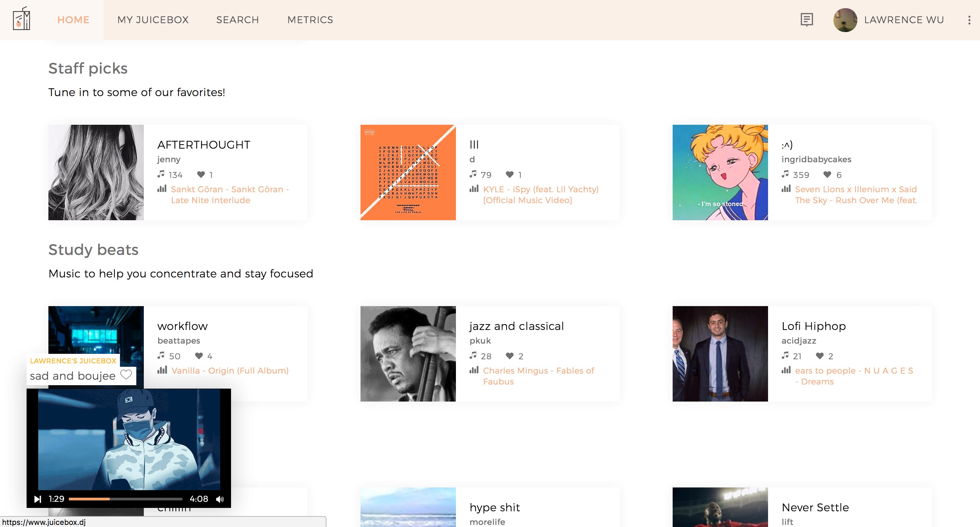Click music note icon on jazz and classical
The width and height of the screenshot is (980, 527).
pyautogui.click(x=473, y=356)
